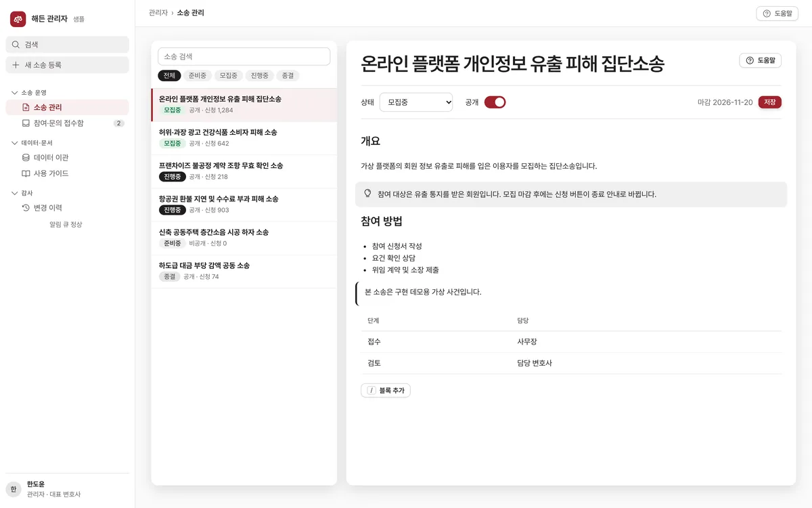Viewport: 812px width, 508px height.
Task: Click the document icon next to 소송 관리
Action: [x=26, y=107]
